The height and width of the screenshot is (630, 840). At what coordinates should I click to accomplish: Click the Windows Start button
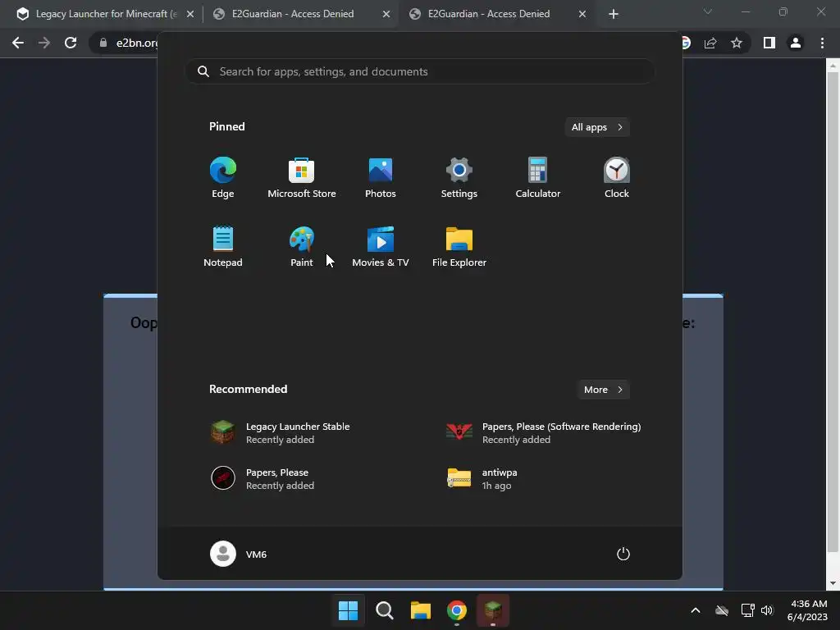pos(348,610)
